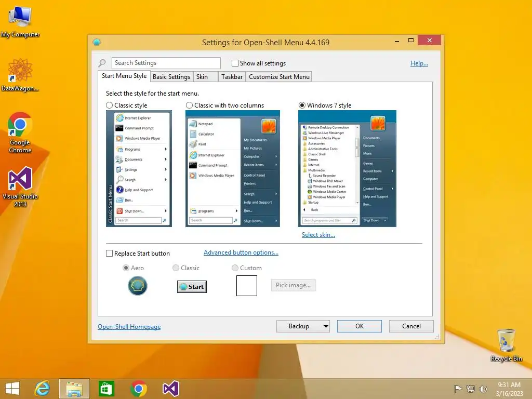Close the Open-Shell settings window
532x399 pixels.
pos(430,41)
